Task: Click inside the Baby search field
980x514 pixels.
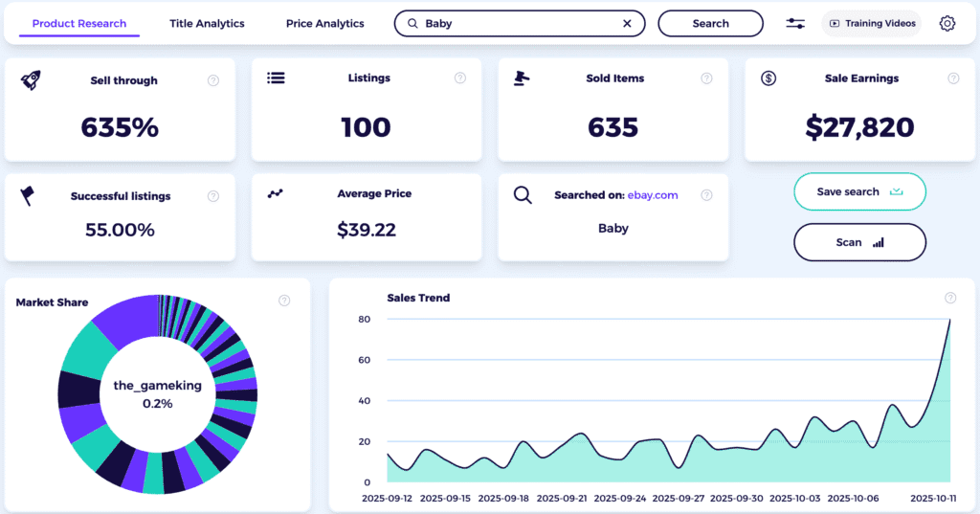Action: 517,23
